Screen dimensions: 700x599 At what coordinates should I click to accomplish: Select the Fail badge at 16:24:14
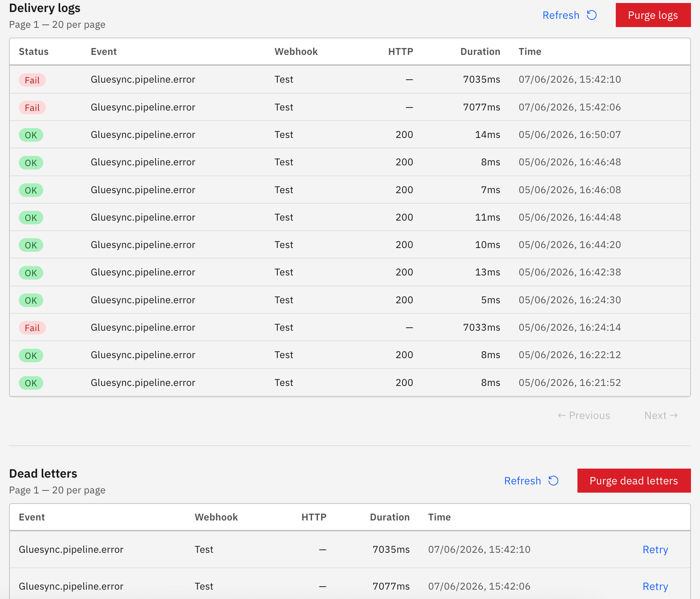pyautogui.click(x=32, y=328)
